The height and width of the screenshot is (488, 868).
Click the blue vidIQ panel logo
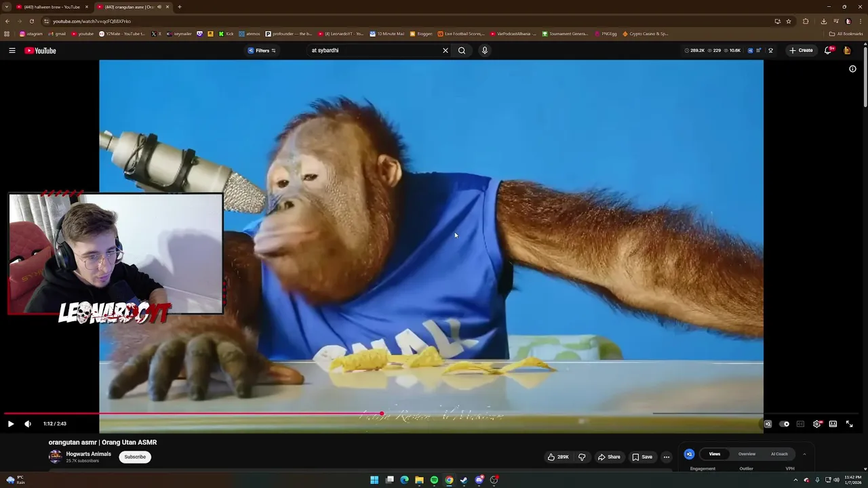(x=689, y=454)
